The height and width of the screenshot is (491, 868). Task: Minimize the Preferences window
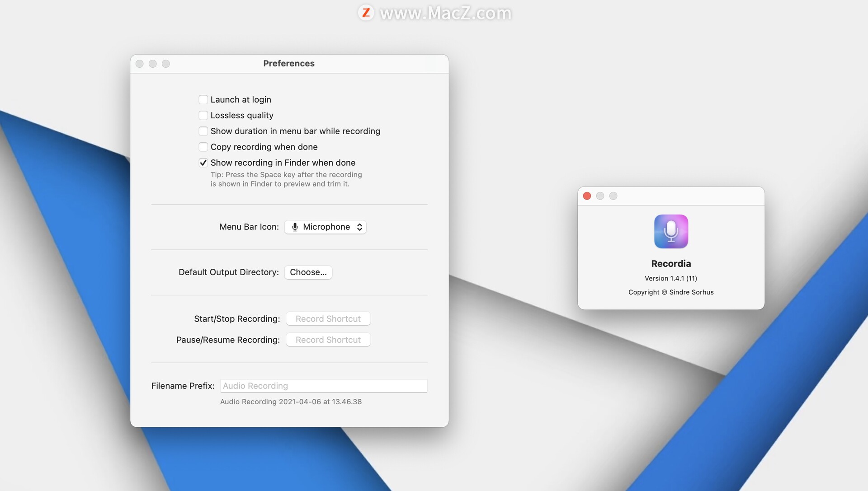click(153, 64)
